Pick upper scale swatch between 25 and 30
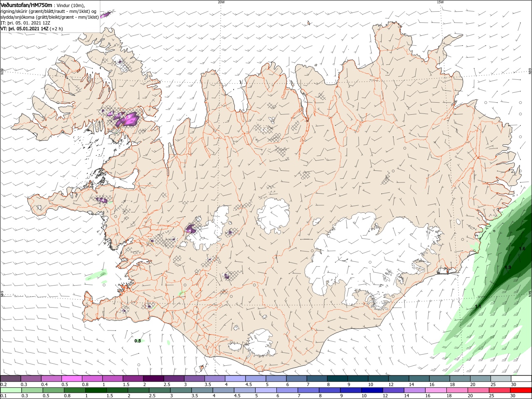This screenshot has width=532, height=399. (501, 379)
